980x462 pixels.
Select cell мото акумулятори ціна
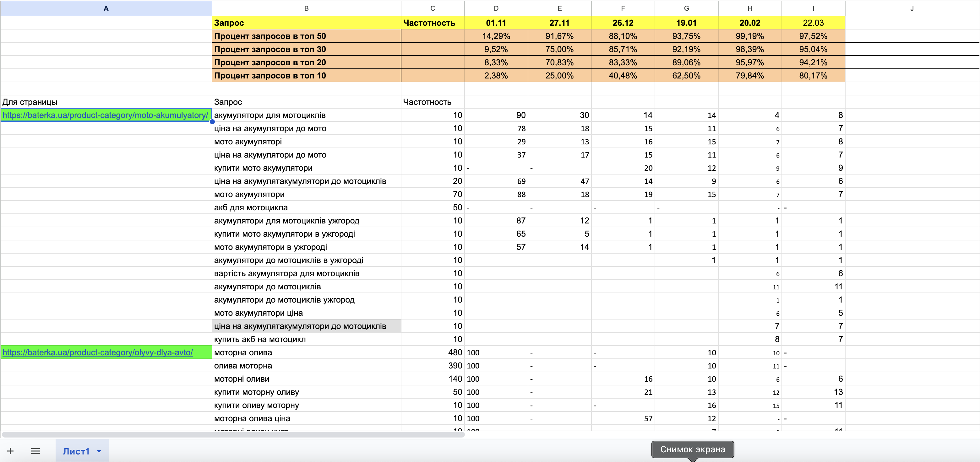tap(306, 313)
